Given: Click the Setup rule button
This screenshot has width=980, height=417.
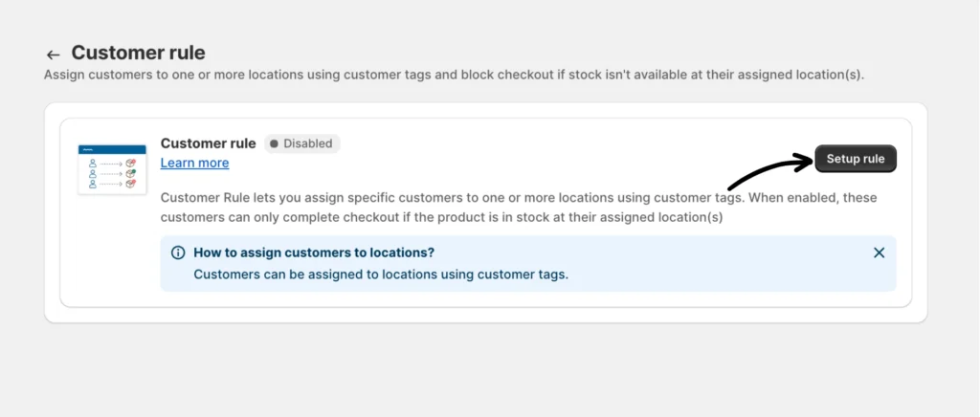Looking at the screenshot, I should tap(856, 159).
